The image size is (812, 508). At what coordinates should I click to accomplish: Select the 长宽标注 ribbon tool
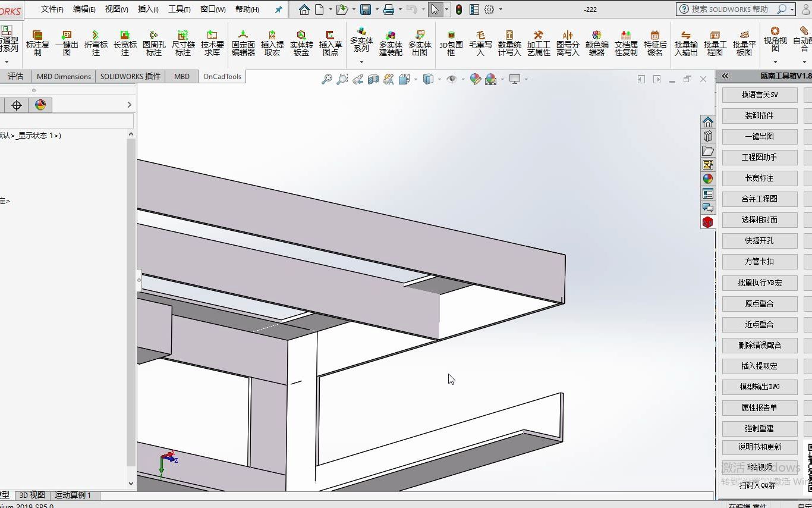125,43
